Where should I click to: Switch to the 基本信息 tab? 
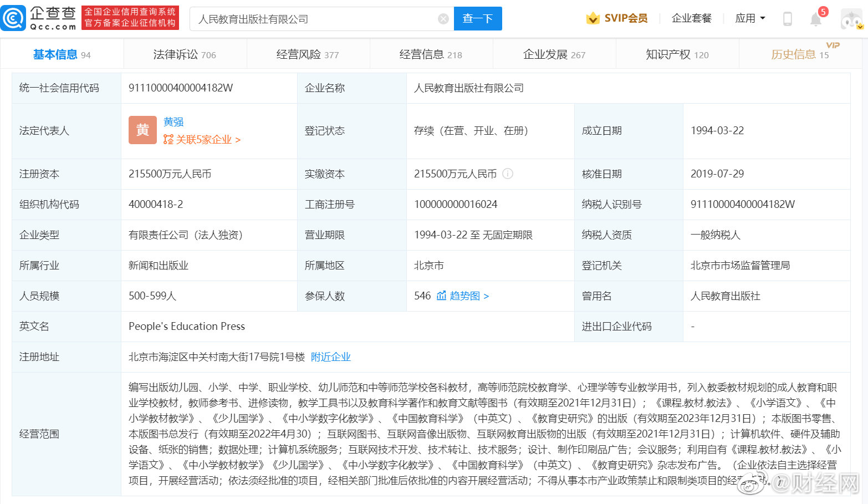tap(62, 54)
